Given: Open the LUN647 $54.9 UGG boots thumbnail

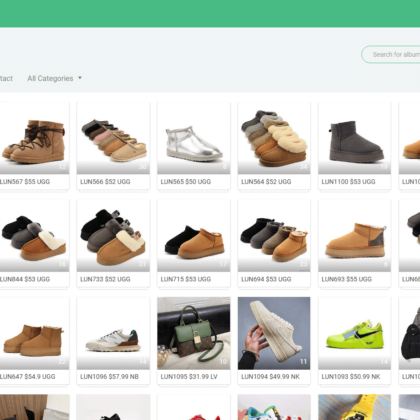Looking at the screenshot, I should click(x=34, y=333).
